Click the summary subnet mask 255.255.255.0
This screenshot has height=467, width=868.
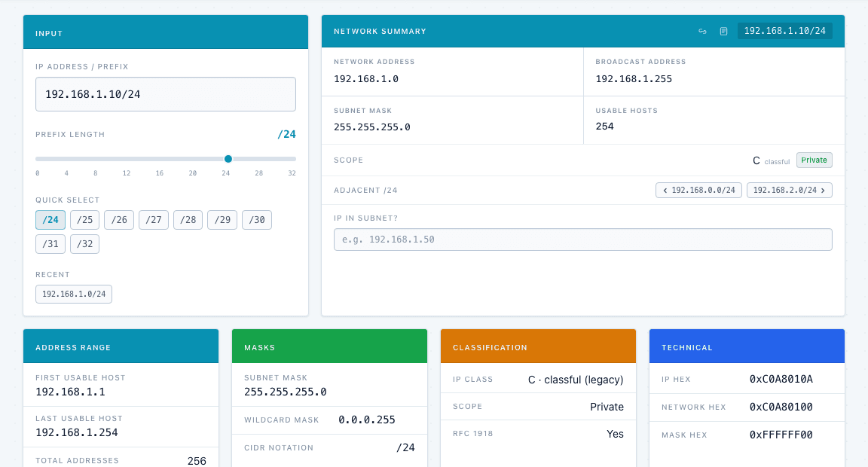pyautogui.click(x=372, y=127)
